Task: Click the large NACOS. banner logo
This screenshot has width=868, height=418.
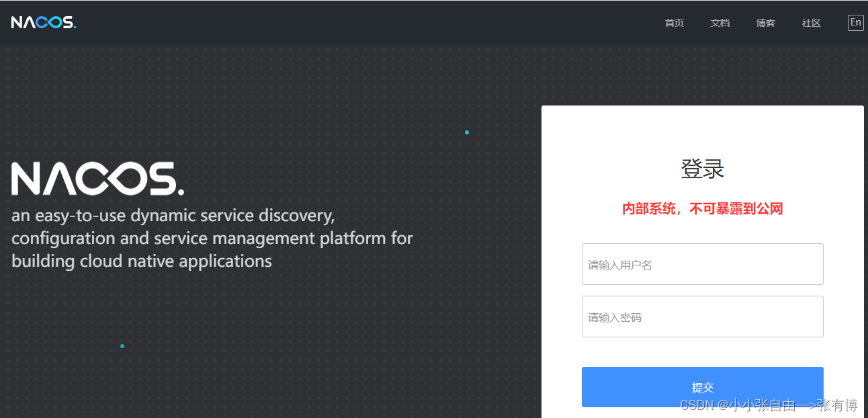Action: (x=97, y=179)
